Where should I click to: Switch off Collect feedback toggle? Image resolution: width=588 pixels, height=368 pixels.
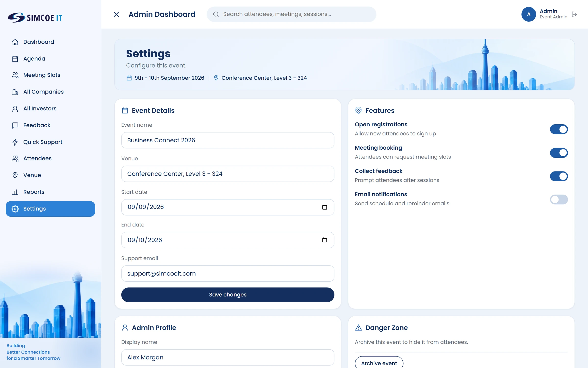(x=559, y=176)
